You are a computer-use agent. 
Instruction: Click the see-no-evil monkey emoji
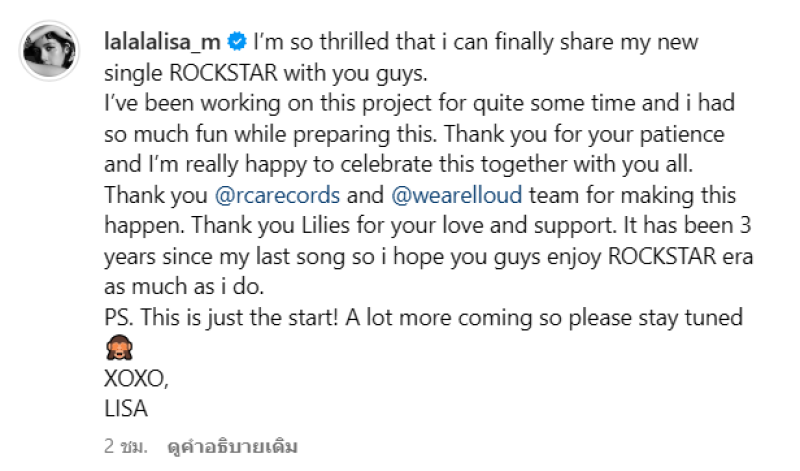[x=115, y=350]
